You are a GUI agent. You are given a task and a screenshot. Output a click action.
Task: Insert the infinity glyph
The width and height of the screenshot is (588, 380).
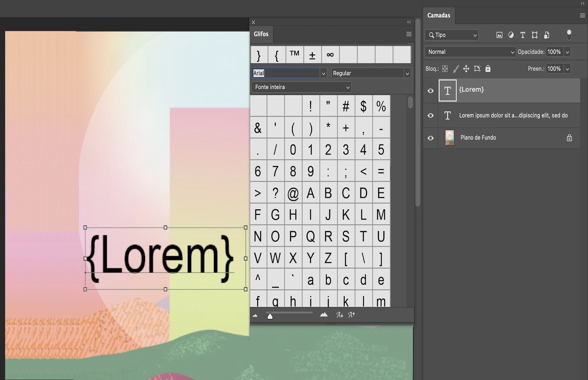tap(330, 54)
